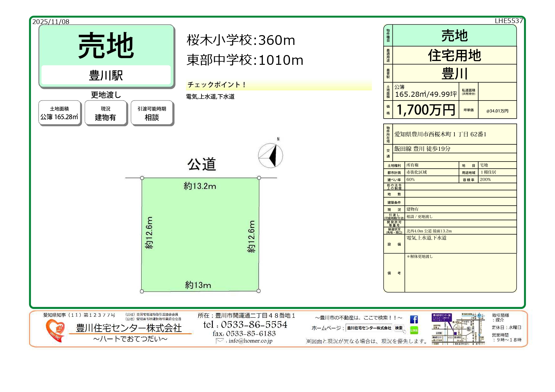Click the Facebook icon in the footer
The image size is (555, 392).
pos(414,319)
